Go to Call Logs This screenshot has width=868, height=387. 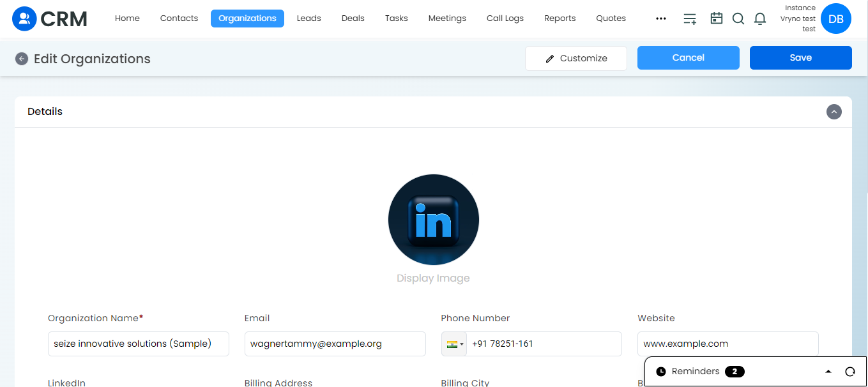tap(505, 19)
